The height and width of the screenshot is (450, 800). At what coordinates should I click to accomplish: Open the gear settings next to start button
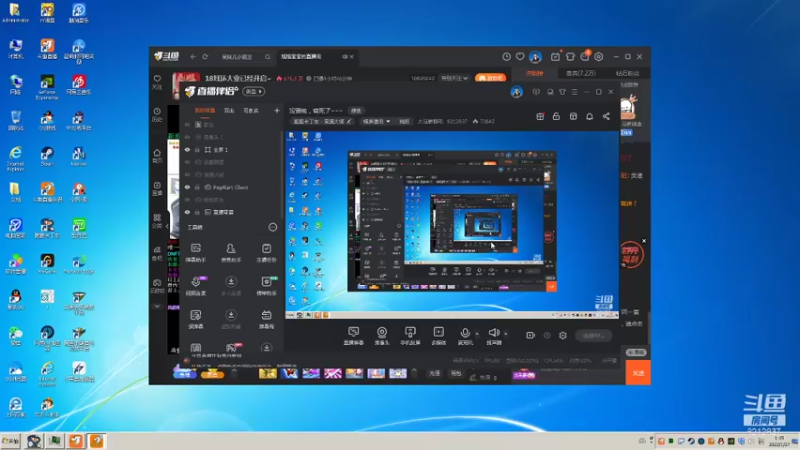coord(563,335)
